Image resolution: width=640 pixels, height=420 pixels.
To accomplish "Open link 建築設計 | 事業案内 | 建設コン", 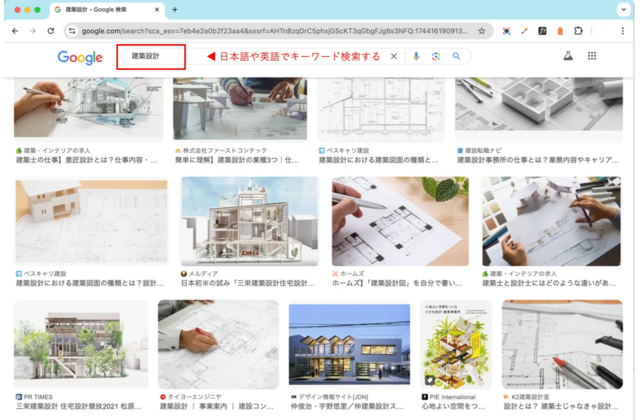I will click(x=216, y=407).
